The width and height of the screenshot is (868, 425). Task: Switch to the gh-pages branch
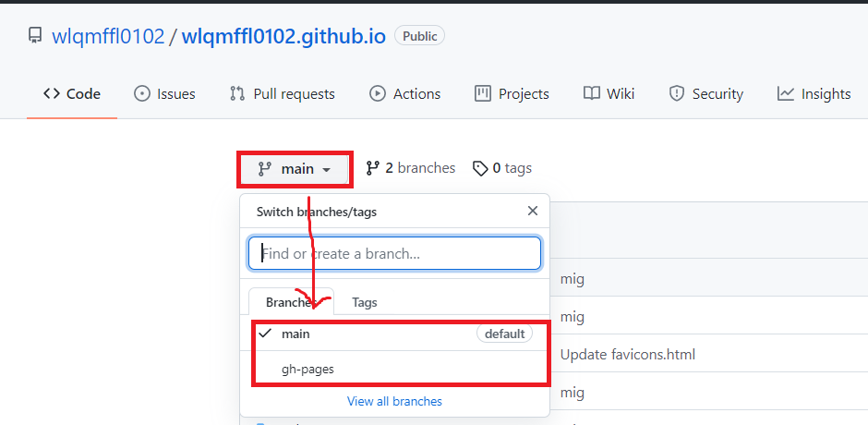pyautogui.click(x=307, y=369)
